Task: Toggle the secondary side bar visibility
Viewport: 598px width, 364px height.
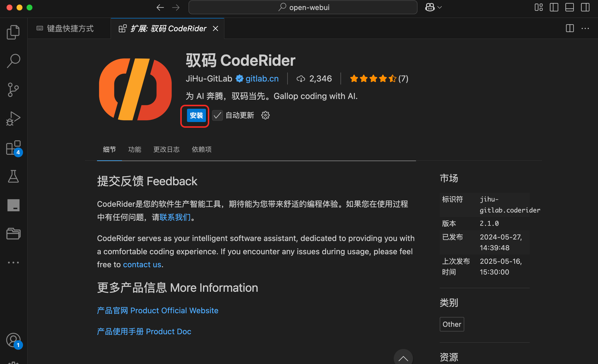Action: click(x=585, y=7)
